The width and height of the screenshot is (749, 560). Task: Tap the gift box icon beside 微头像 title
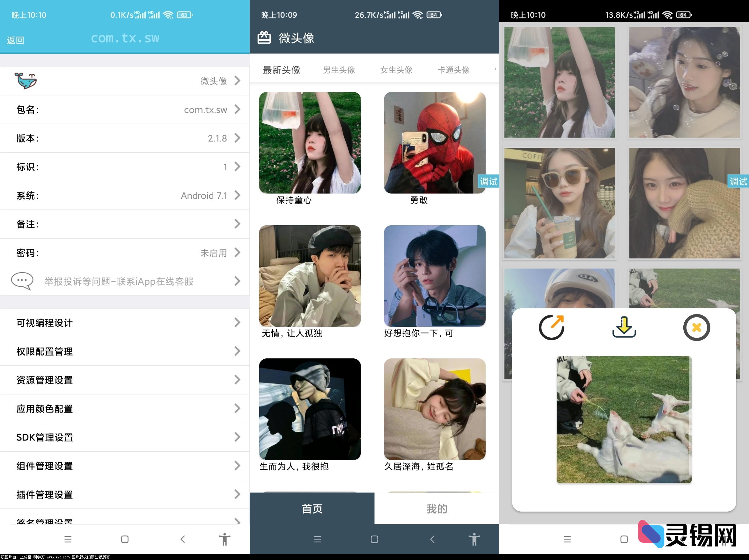click(x=265, y=38)
